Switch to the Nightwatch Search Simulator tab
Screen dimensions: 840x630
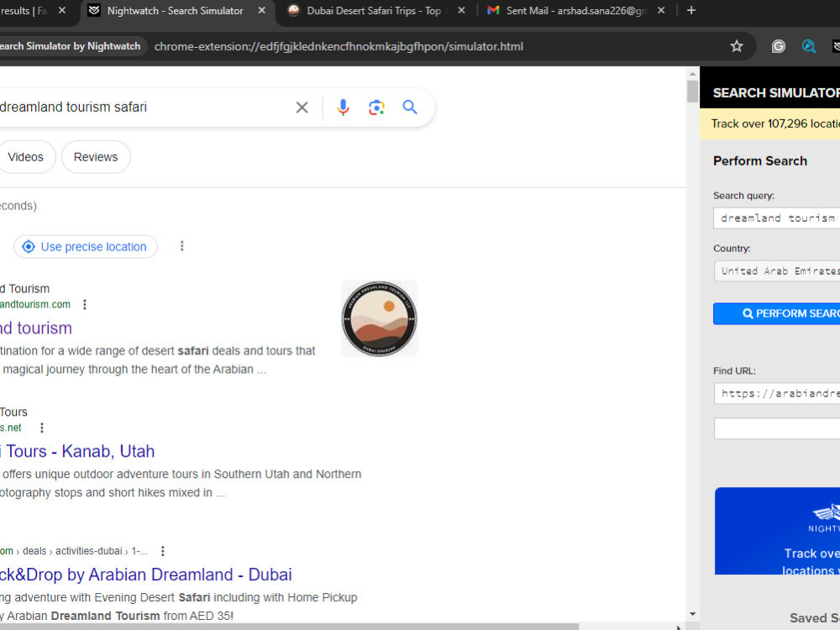click(x=176, y=11)
